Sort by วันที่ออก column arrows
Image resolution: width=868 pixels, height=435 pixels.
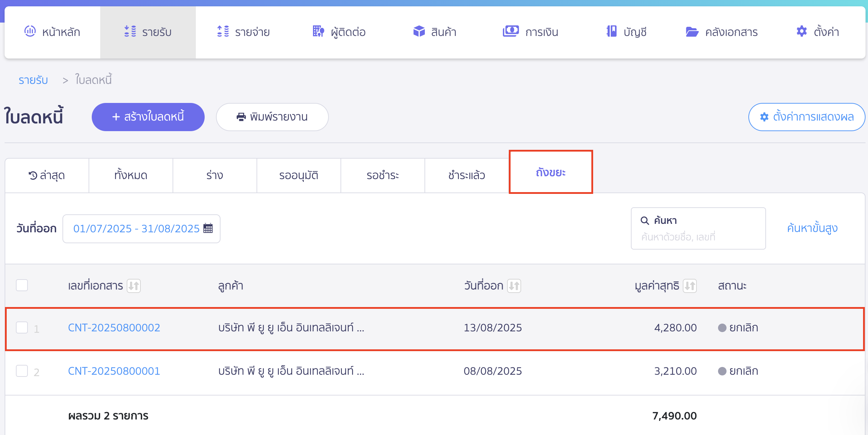pos(514,286)
